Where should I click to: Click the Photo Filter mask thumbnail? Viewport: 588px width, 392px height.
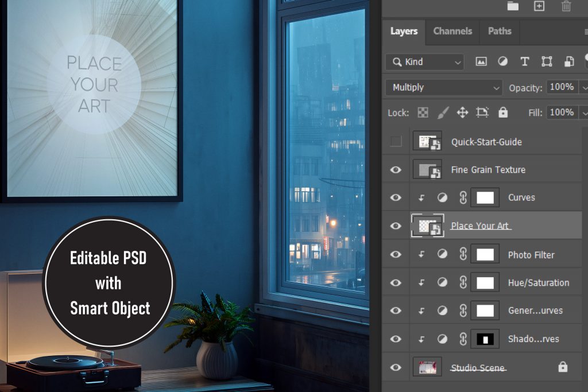485,254
